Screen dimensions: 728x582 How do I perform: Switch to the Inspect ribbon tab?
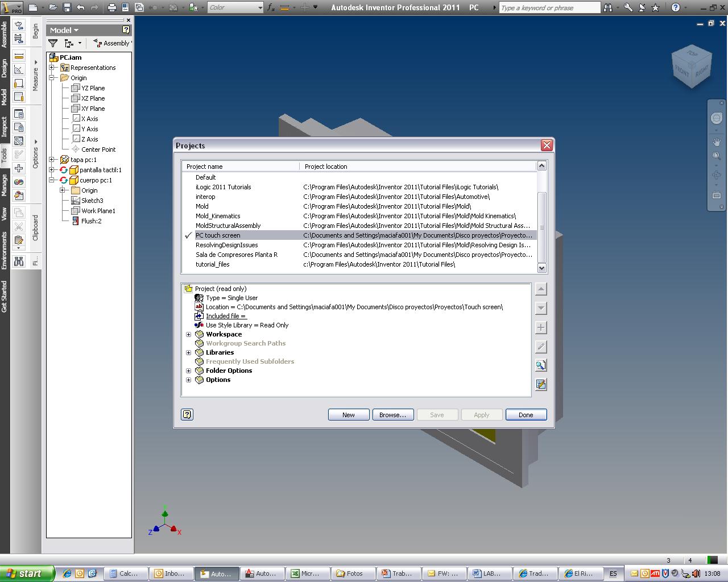pyautogui.click(x=5, y=126)
